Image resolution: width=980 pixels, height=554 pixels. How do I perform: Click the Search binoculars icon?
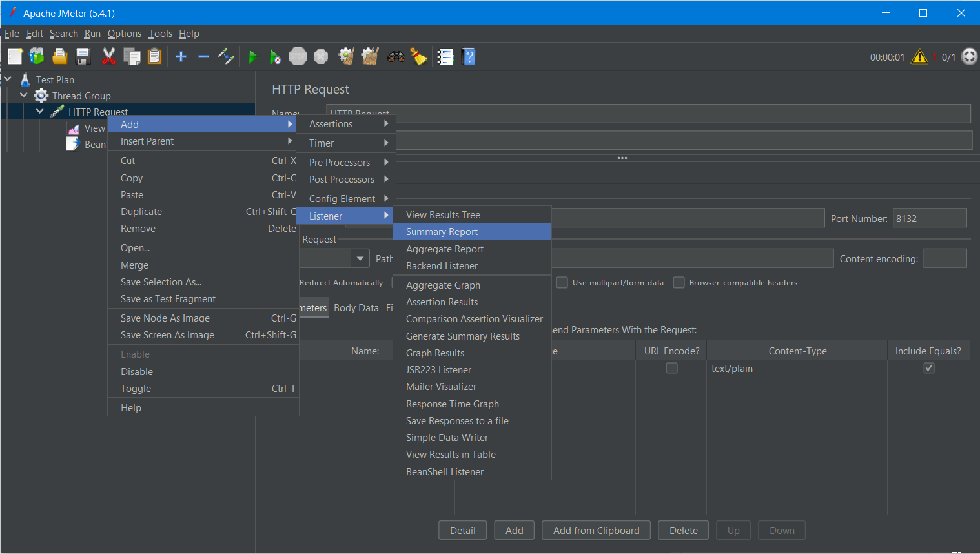click(396, 57)
